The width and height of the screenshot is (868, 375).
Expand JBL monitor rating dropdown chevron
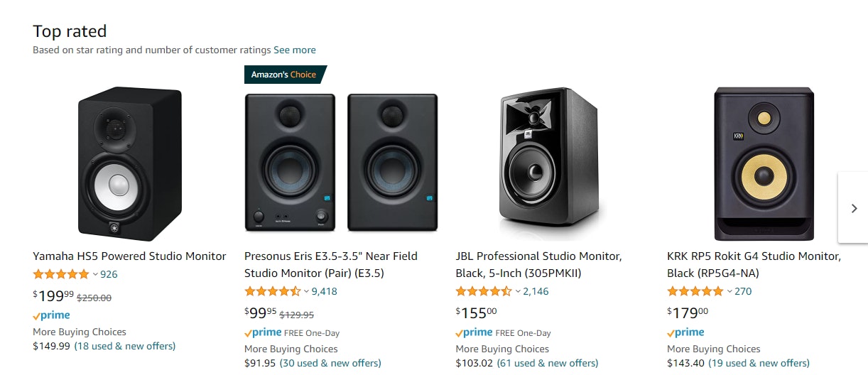pos(518,291)
